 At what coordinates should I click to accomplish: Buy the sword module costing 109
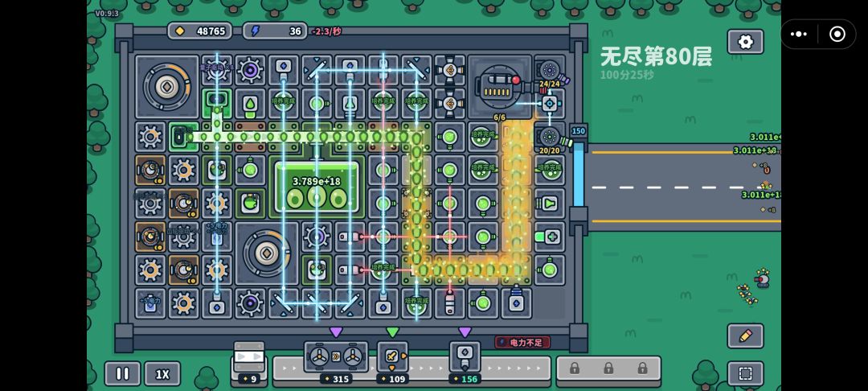(x=392, y=357)
